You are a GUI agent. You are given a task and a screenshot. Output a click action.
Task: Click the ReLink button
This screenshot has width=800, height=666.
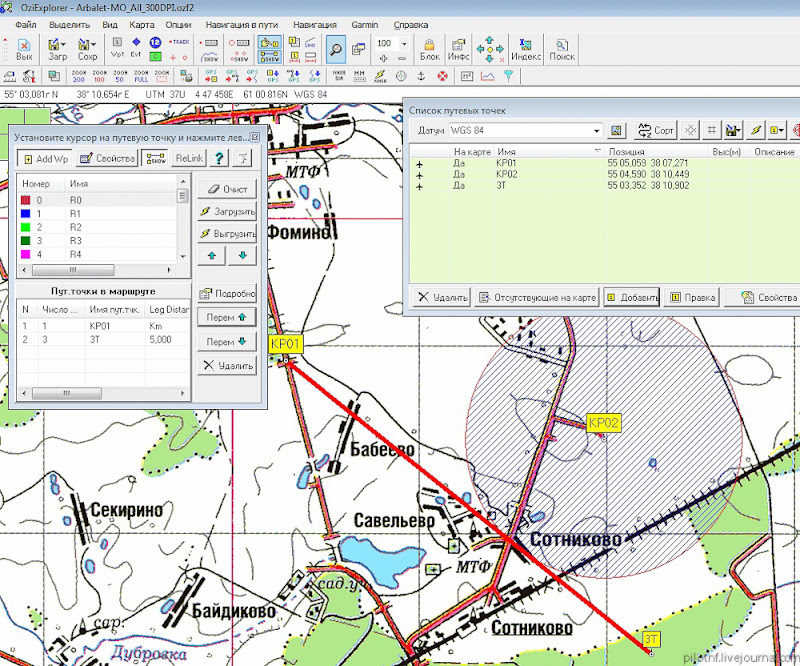tap(189, 159)
